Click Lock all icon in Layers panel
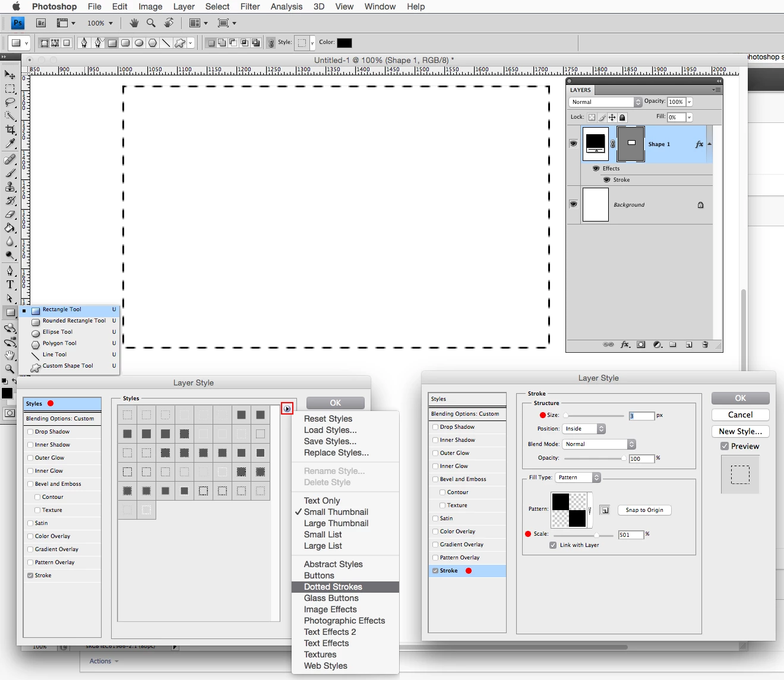The height and width of the screenshot is (680, 784). (x=622, y=118)
